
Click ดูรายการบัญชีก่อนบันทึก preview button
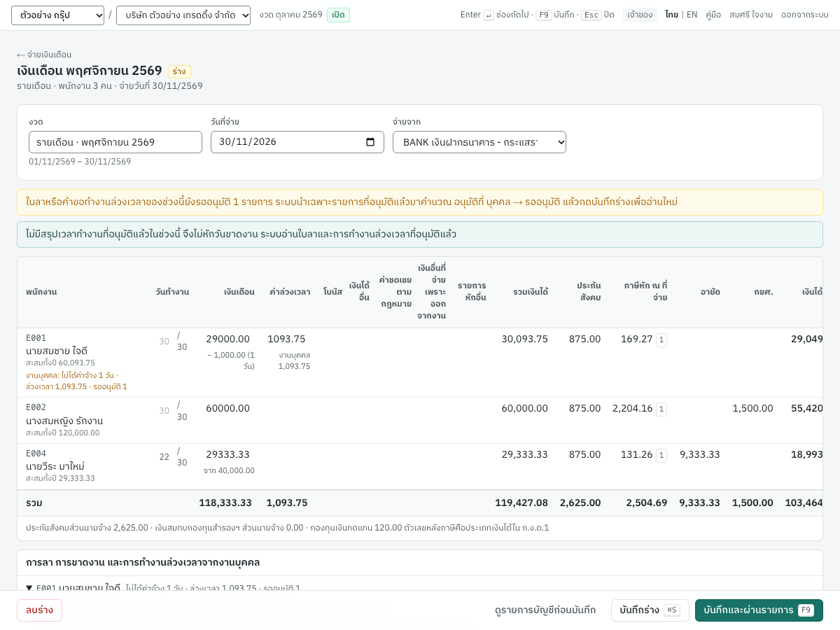point(545,610)
